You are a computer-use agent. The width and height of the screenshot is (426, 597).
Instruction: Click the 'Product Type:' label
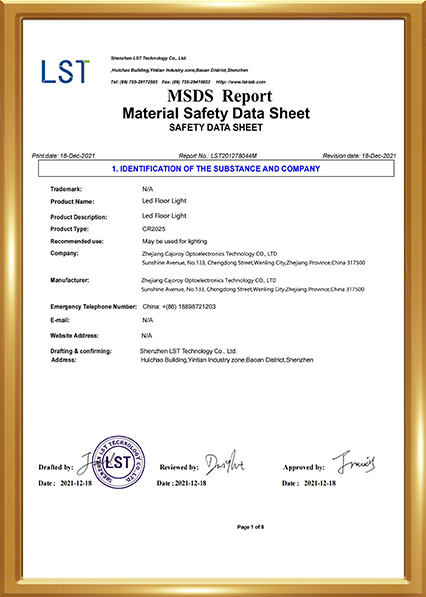click(70, 229)
